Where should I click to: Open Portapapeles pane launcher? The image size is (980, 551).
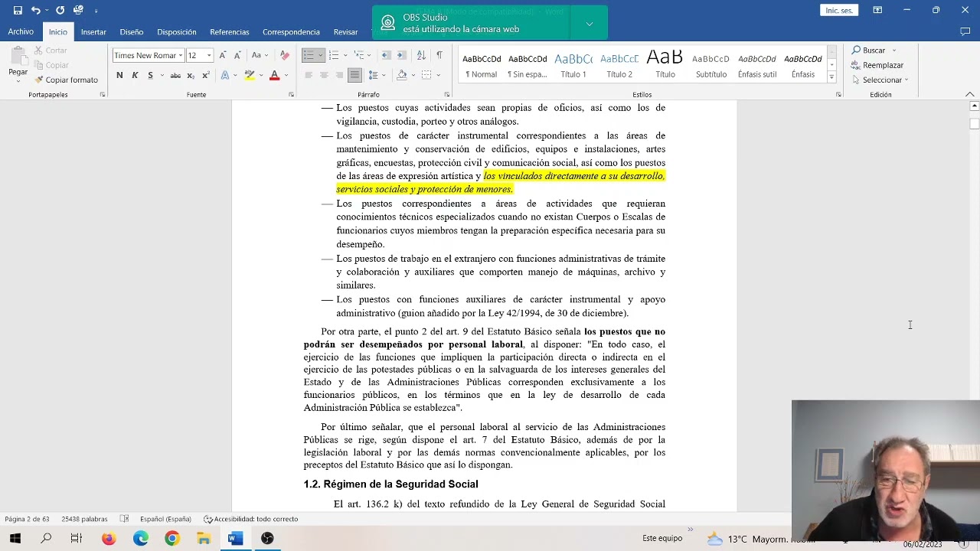(x=102, y=95)
